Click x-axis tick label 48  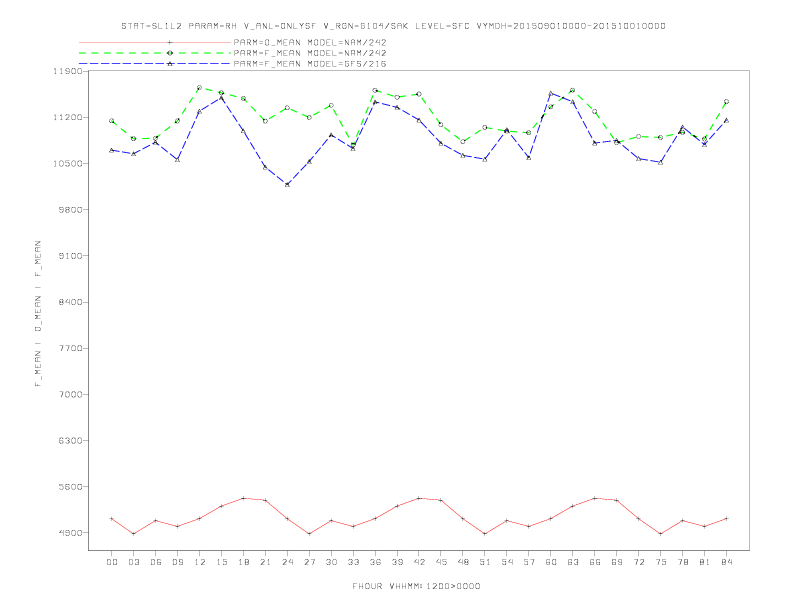click(463, 562)
